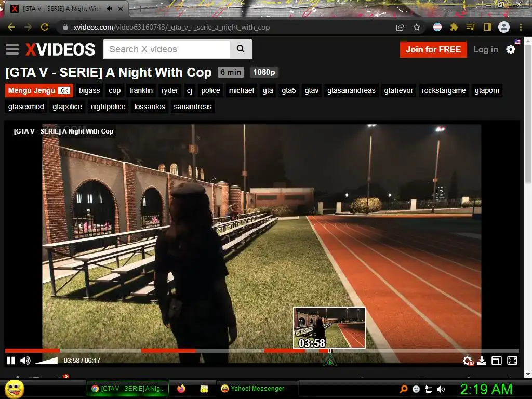532x399 pixels.
Task: Select the gtav tag
Action: (x=312, y=90)
